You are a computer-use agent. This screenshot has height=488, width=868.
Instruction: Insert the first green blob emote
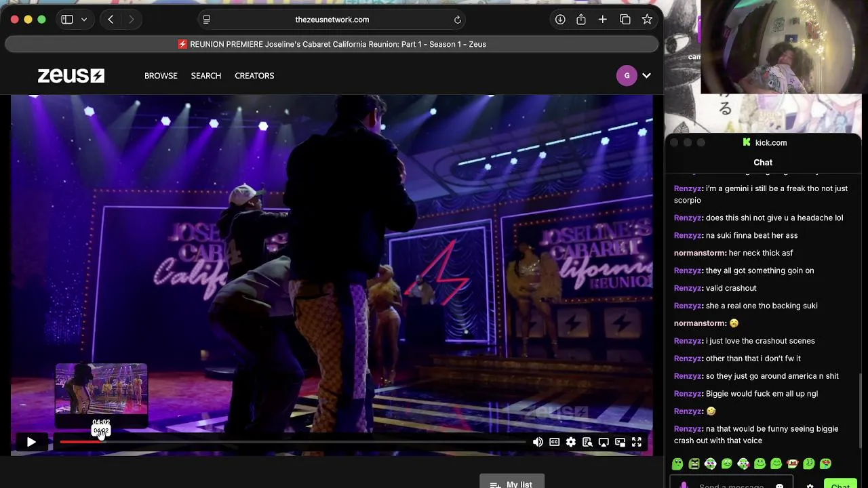tap(677, 464)
